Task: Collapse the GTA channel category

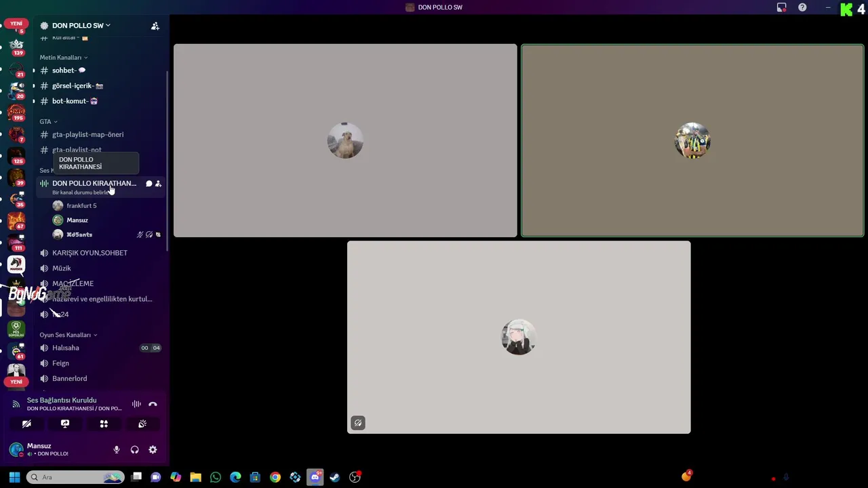Action: 48,121
